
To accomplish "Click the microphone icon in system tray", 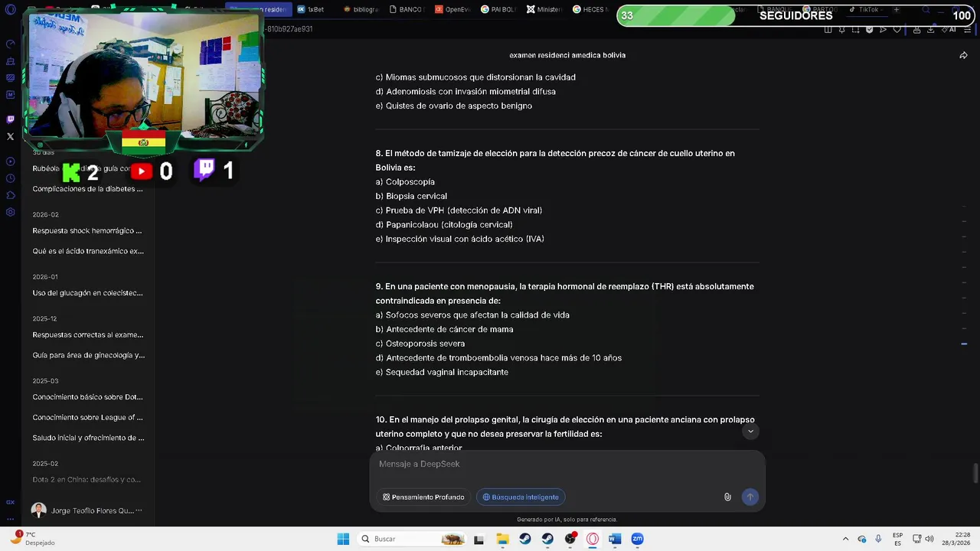I will click(878, 539).
